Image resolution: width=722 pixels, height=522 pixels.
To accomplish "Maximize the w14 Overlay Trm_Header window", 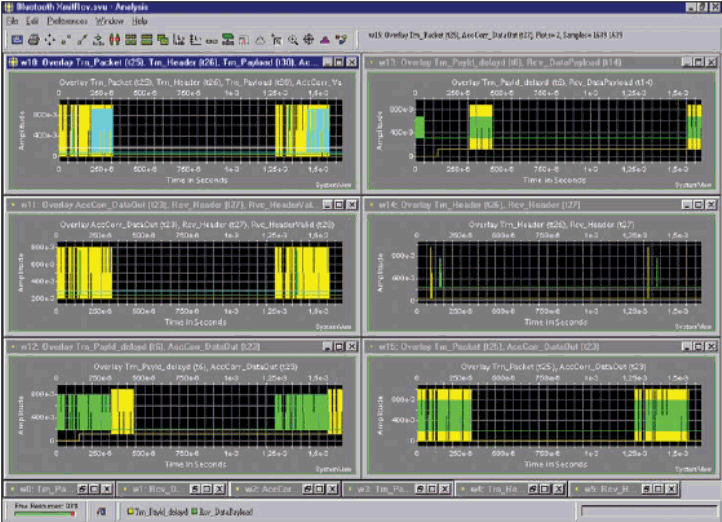I will pyautogui.click(x=697, y=203).
